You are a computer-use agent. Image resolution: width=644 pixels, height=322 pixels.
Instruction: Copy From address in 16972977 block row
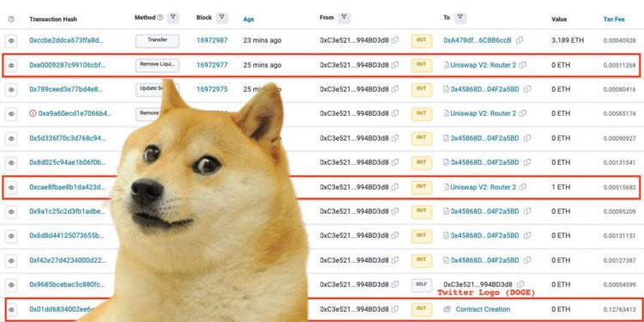[x=395, y=65]
